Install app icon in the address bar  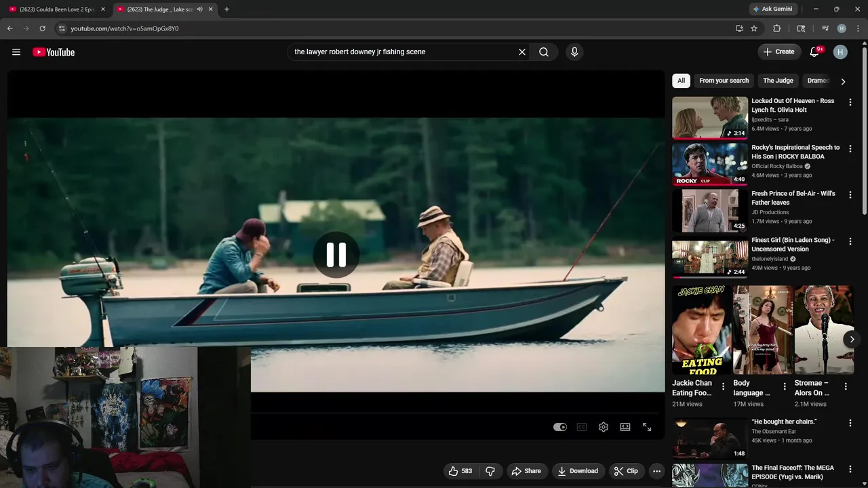739,28
